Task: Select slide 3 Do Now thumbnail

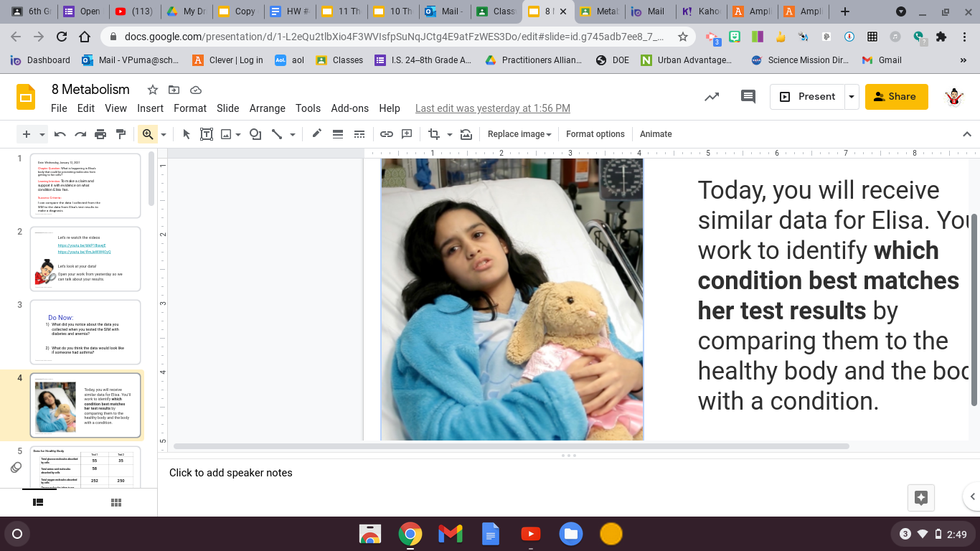Action: coord(85,331)
